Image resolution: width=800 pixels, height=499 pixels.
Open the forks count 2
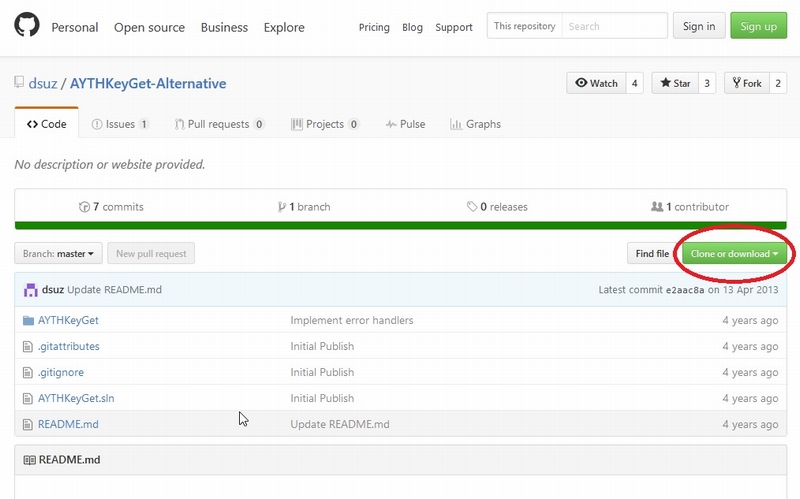778,83
